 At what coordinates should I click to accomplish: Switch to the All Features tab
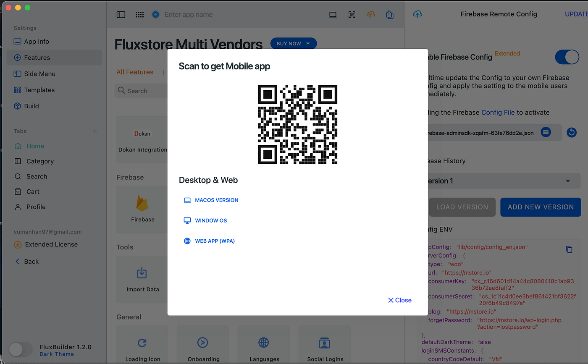click(135, 72)
